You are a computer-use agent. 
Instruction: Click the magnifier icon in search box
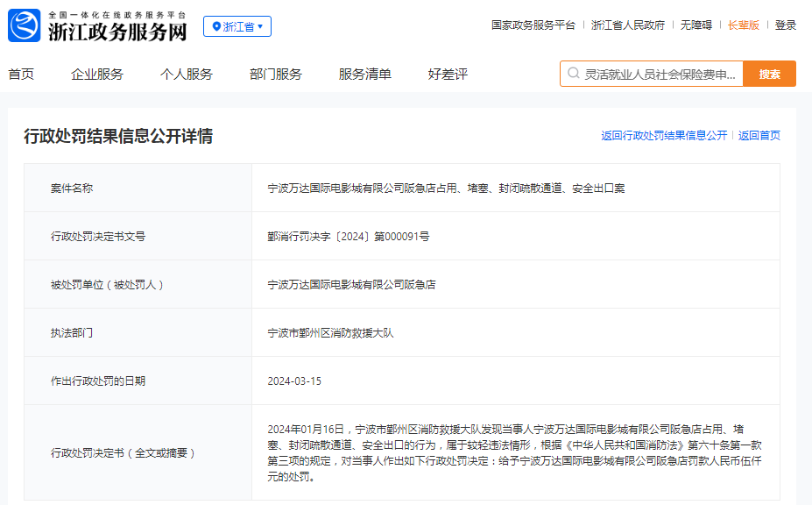coord(573,74)
